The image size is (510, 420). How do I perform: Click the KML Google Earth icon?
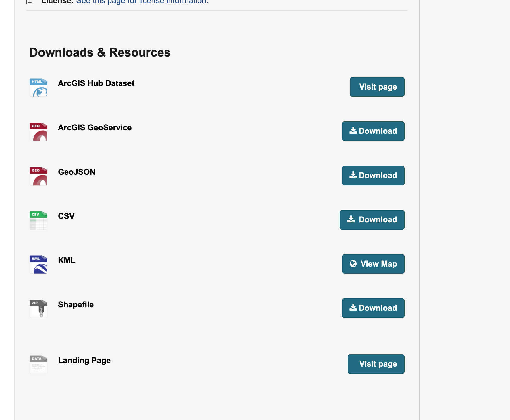[x=38, y=264]
